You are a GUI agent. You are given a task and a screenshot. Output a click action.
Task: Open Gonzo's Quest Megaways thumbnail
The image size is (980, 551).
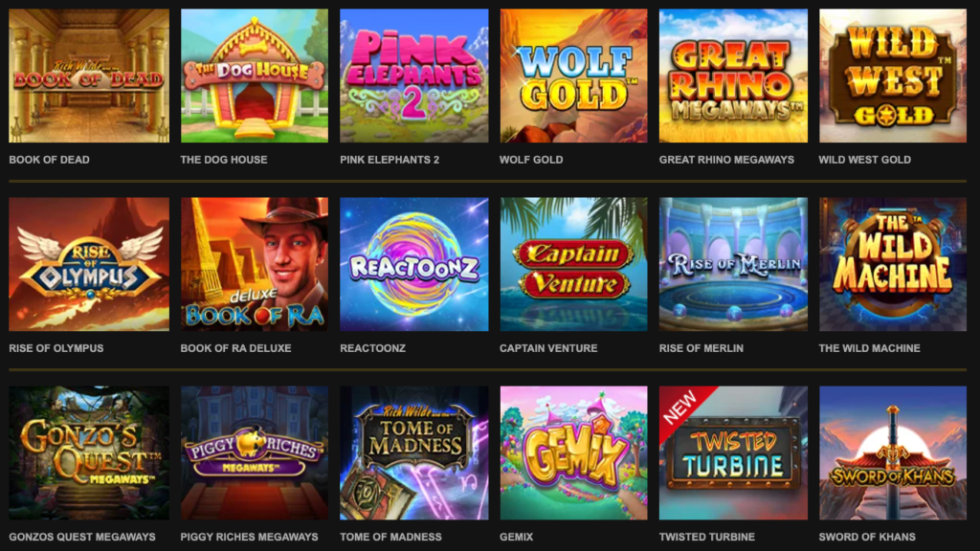[89, 452]
